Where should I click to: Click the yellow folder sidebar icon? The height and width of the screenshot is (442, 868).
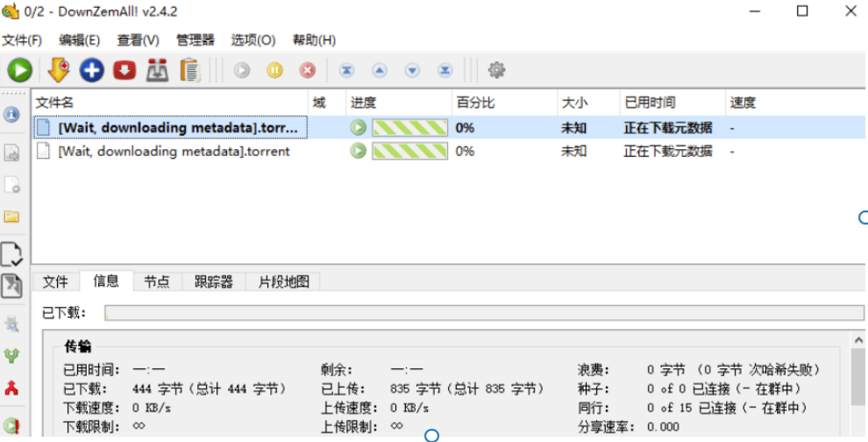(x=11, y=216)
